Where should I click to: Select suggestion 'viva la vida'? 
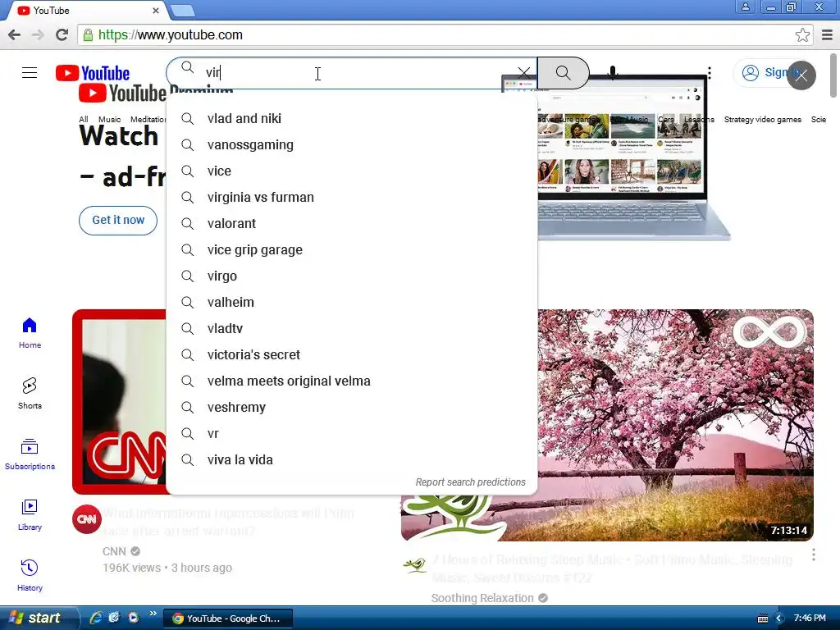[351, 459]
